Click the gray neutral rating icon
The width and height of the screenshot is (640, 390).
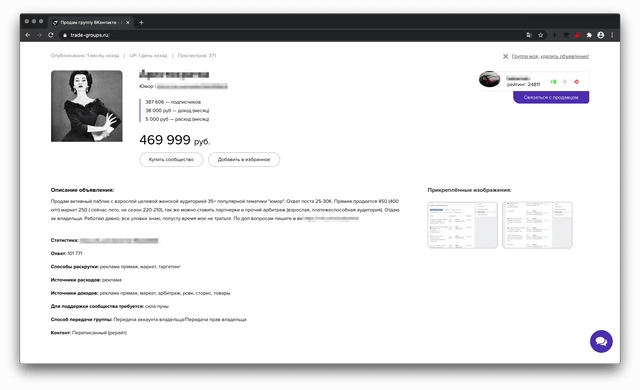(565, 82)
